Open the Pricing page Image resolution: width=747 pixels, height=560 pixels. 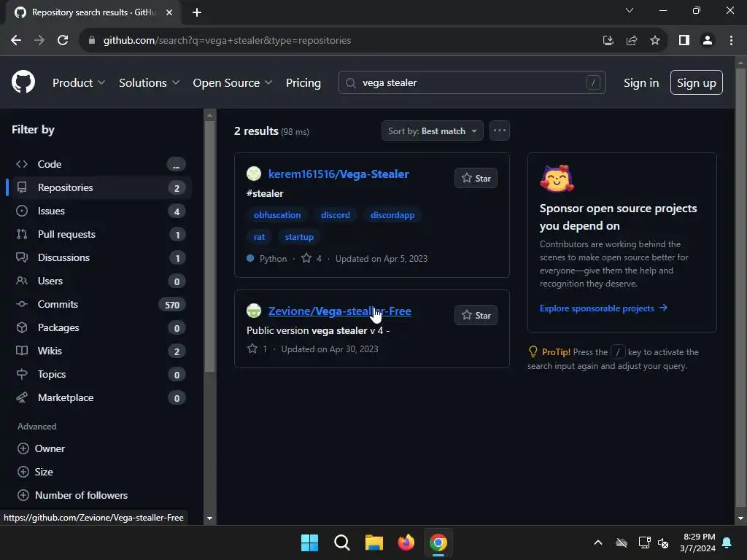pos(303,83)
